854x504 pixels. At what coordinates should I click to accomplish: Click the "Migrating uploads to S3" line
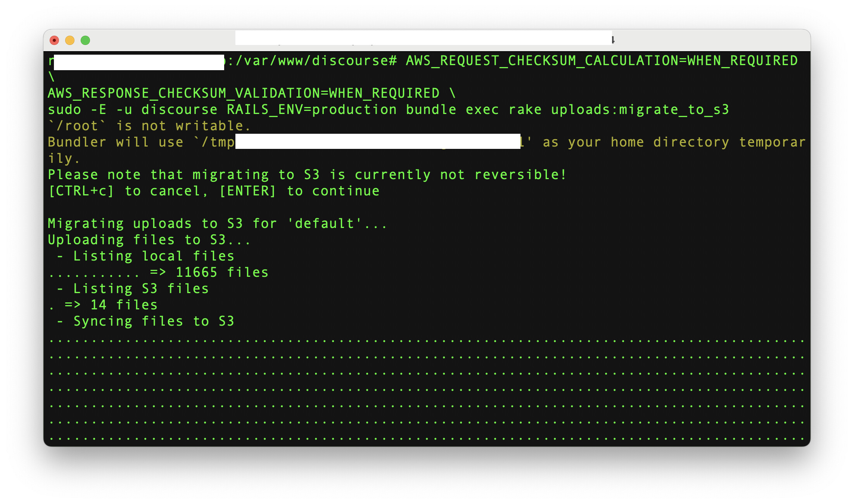click(217, 224)
